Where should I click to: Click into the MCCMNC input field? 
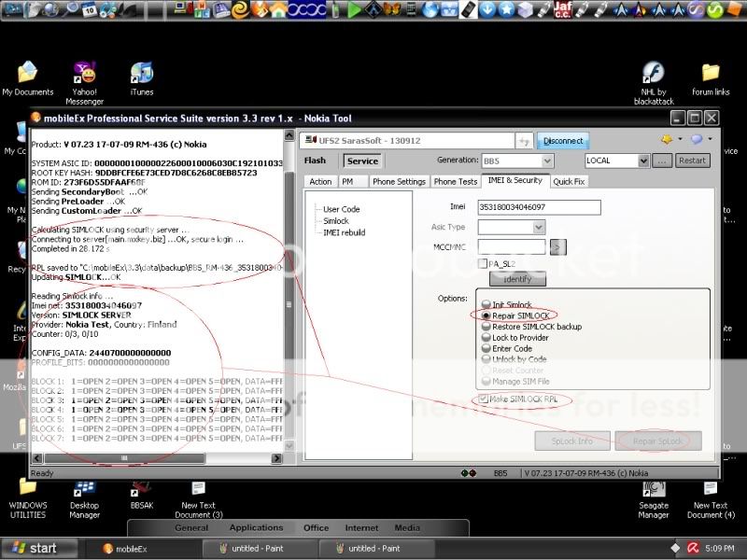pyautogui.click(x=512, y=246)
